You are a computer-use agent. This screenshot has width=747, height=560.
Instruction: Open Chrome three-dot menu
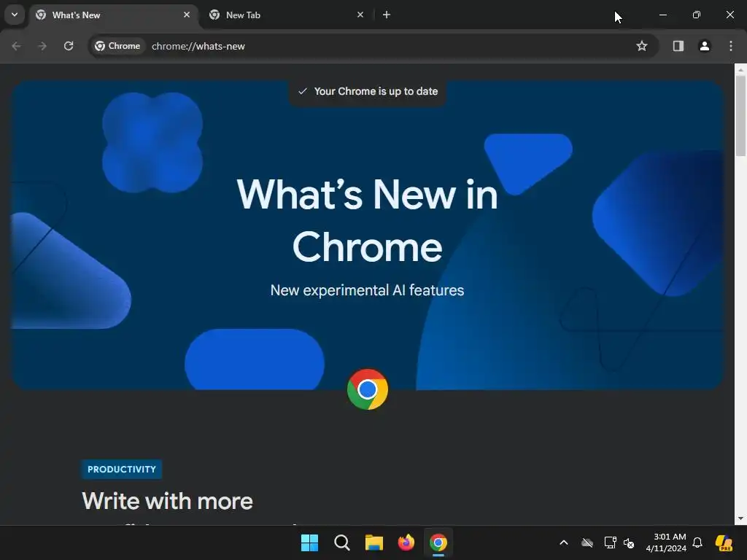[x=731, y=46]
